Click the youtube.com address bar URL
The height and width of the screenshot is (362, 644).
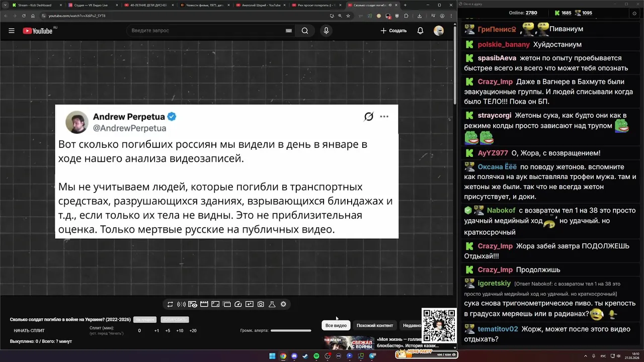77,16
